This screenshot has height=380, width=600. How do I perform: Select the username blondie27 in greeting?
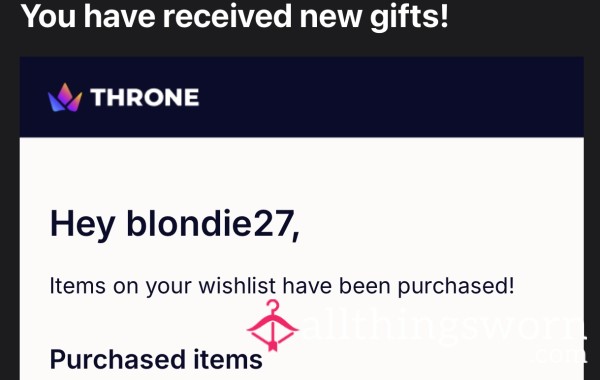click(210, 223)
